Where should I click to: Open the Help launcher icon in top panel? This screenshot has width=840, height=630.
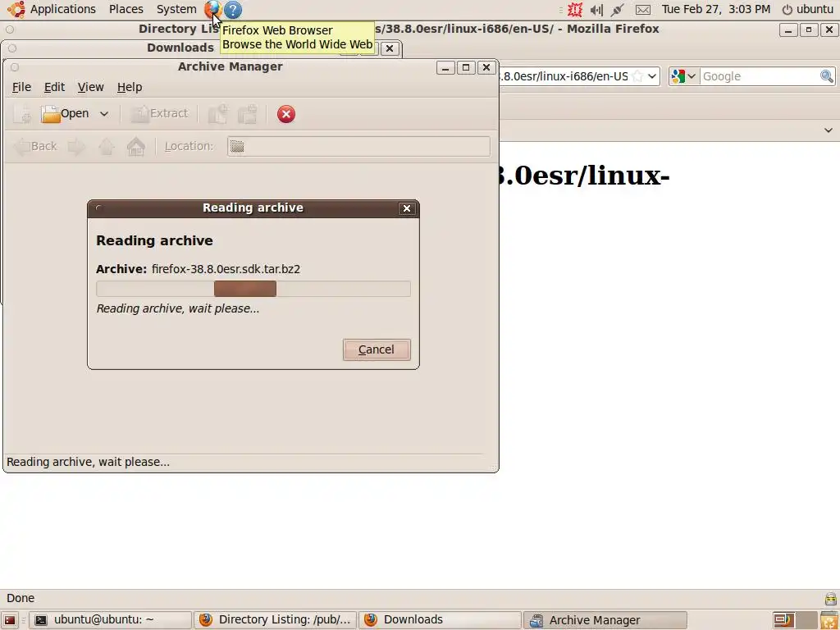(x=232, y=9)
